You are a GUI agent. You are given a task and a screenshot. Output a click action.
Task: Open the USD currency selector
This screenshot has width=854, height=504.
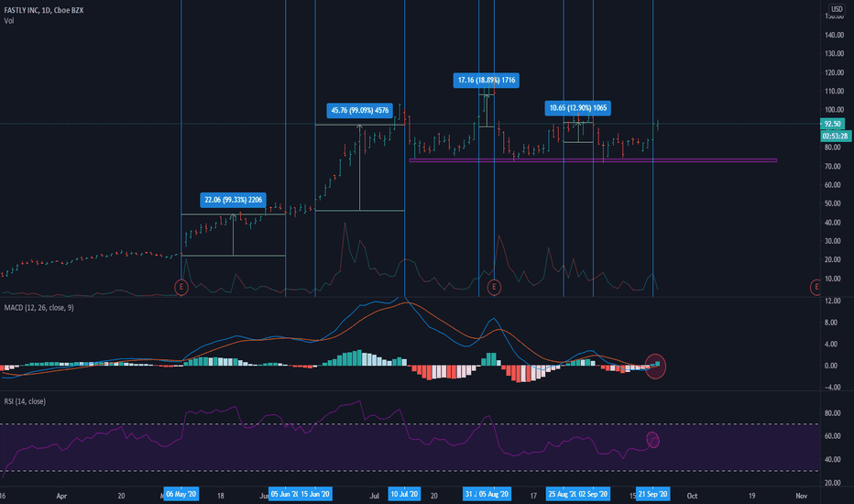tap(837, 9)
